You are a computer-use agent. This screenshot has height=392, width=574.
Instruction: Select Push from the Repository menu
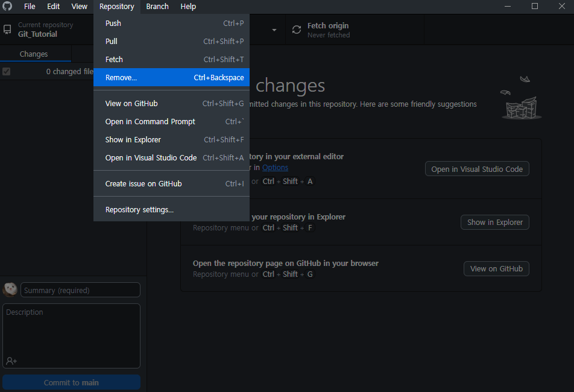pos(171,23)
